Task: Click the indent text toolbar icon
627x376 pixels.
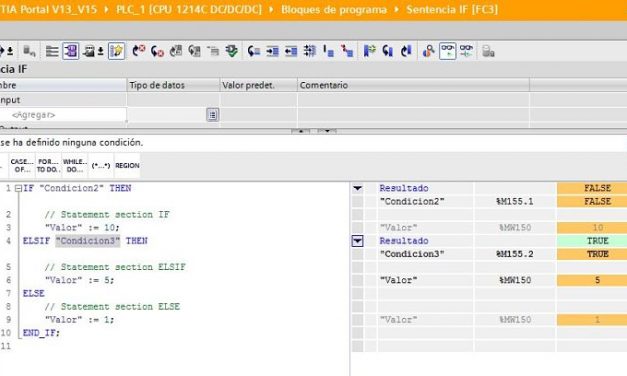Action: pos(272,51)
